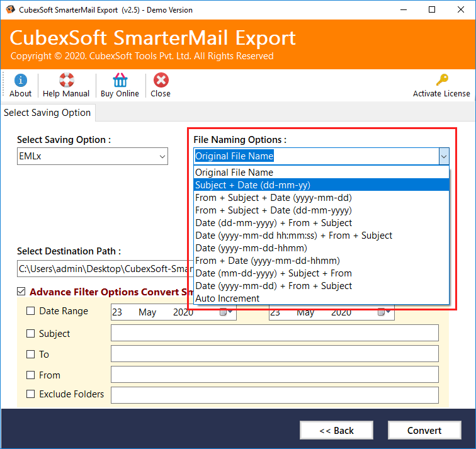Click the File Naming Options selected field
Image resolution: width=476 pixels, height=449 pixels.
click(x=316, y=156)
